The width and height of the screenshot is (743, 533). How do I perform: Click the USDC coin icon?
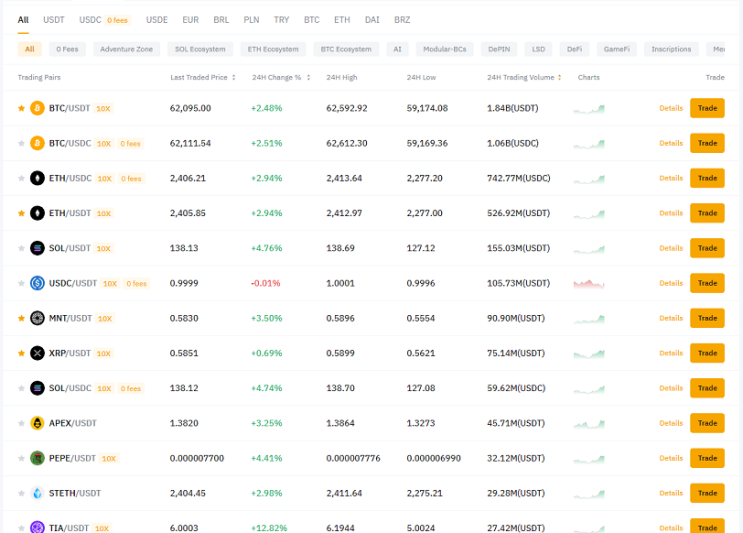coord(37,283)
